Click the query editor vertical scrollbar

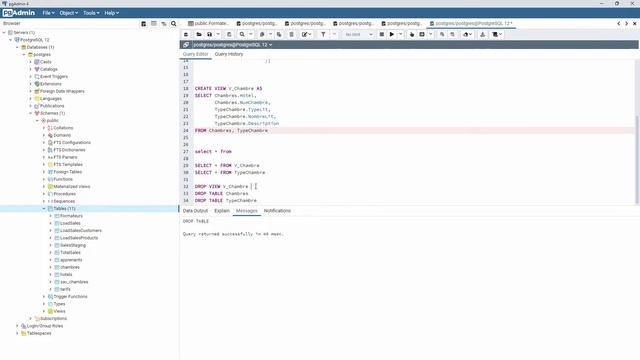637,159
